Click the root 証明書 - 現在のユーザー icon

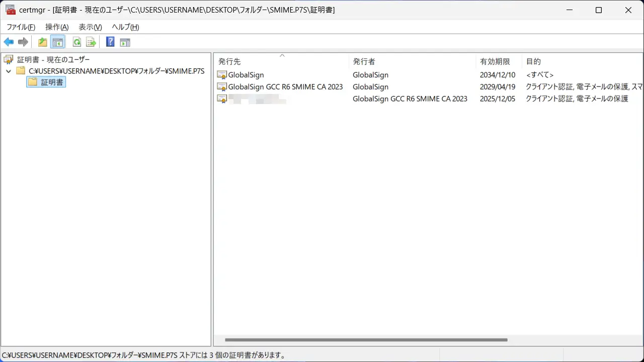9,60
